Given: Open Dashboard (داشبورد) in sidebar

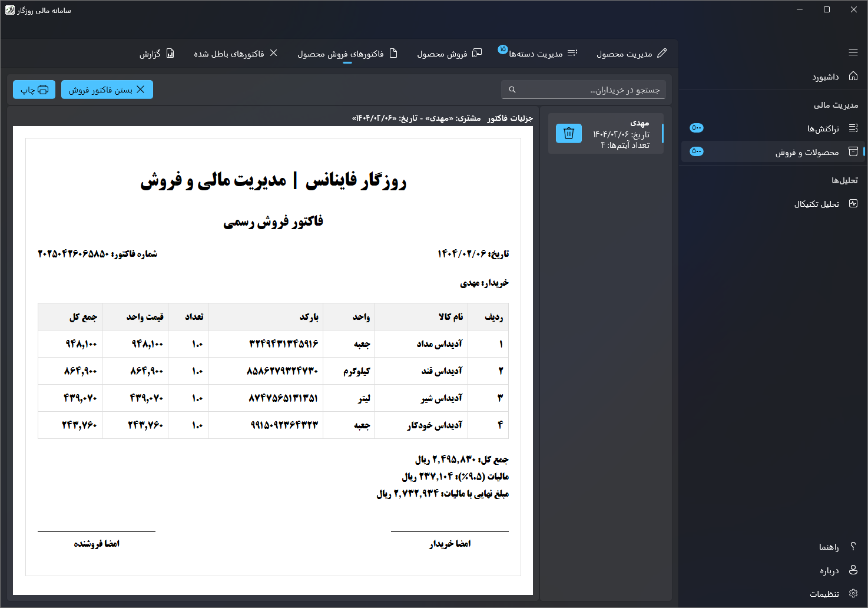Looking at the screenshot, I should (x=773, y=77).
